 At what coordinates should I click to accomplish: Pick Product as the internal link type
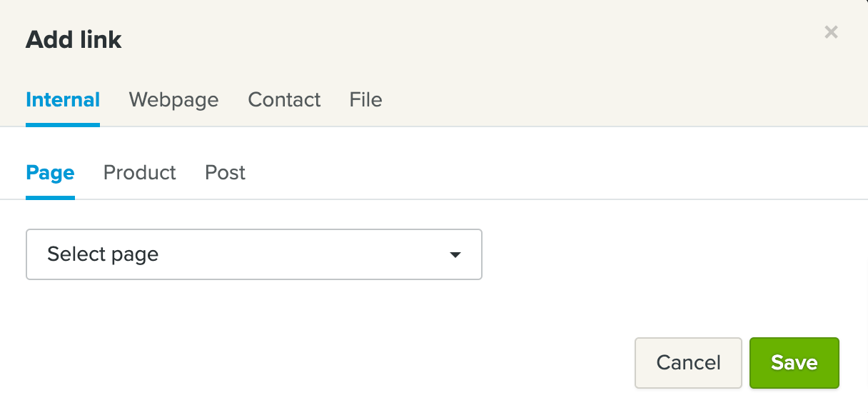point(140,173)
